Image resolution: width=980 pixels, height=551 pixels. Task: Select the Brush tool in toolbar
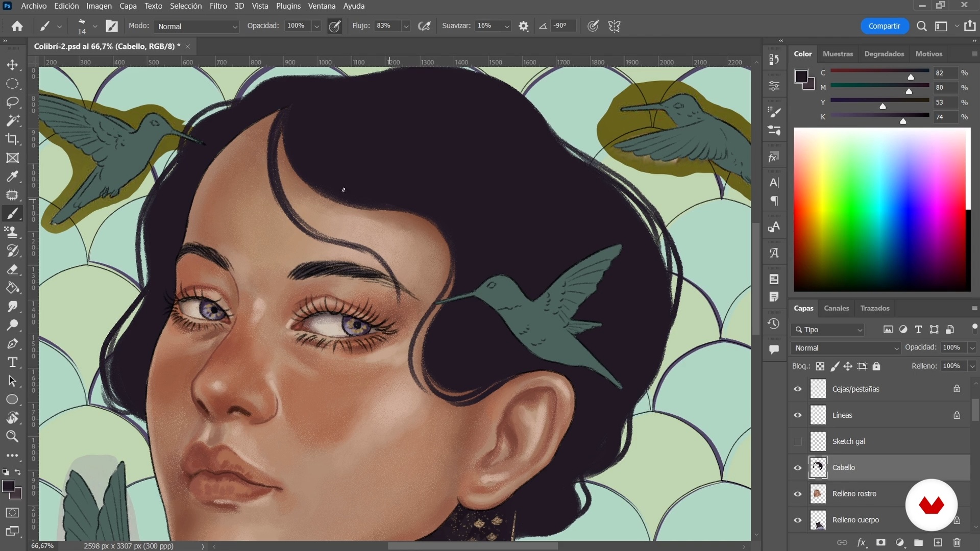tap(12, 214)
